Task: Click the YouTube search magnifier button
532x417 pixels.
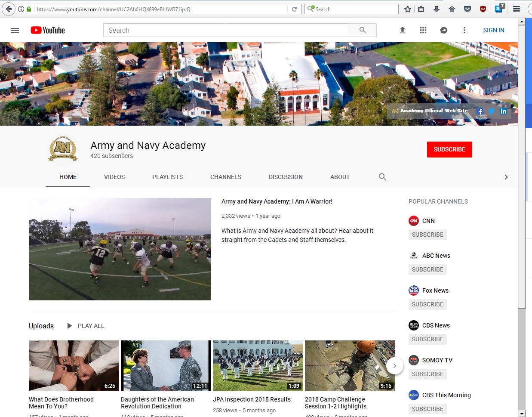Action: pyautogui.click(x=363, y=30)
